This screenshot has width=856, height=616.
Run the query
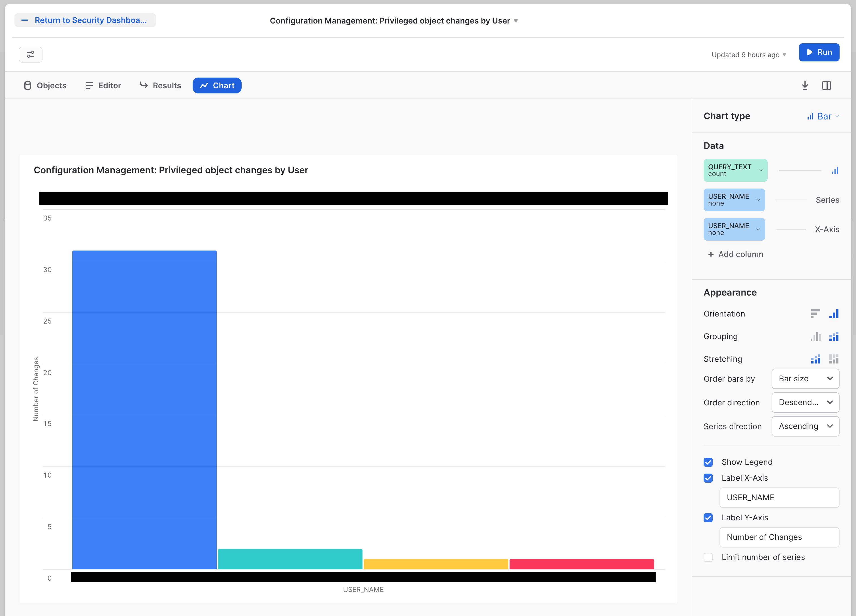[x=819, y=52]
